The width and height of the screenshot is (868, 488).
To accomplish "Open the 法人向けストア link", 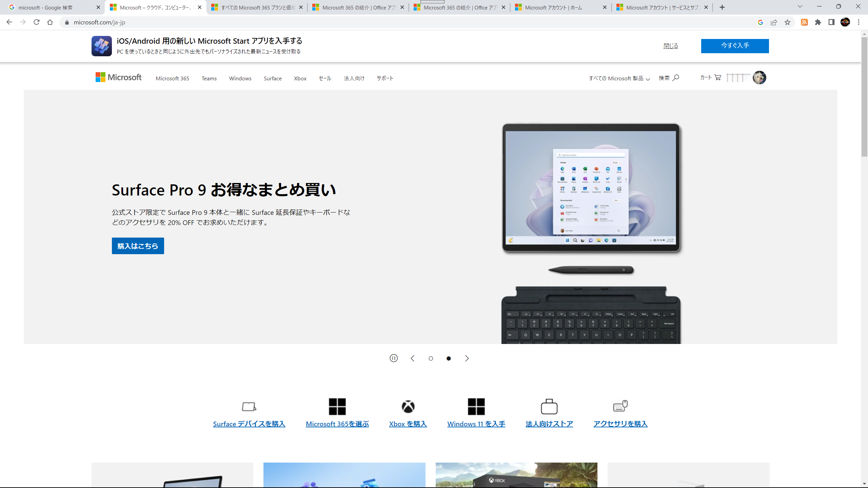I will click(x=549, y=424).
